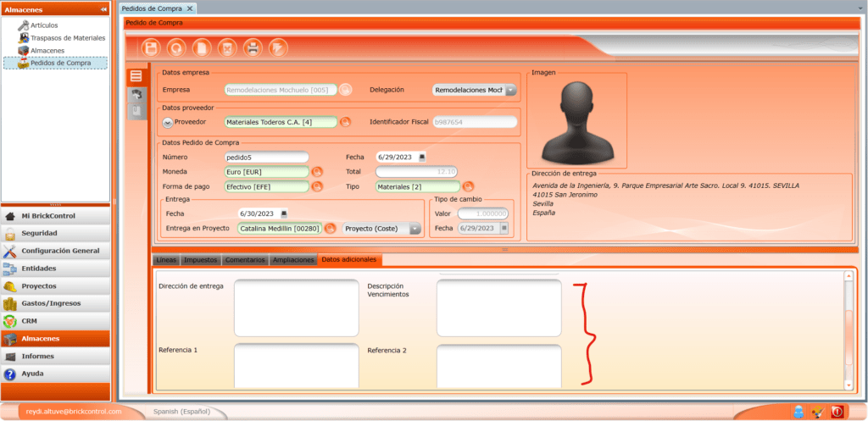The height and width of the screenshot is (421, 868).
Task: Click the Print toolbar icon
Action: pyautogui.click(x=252, y=47)
